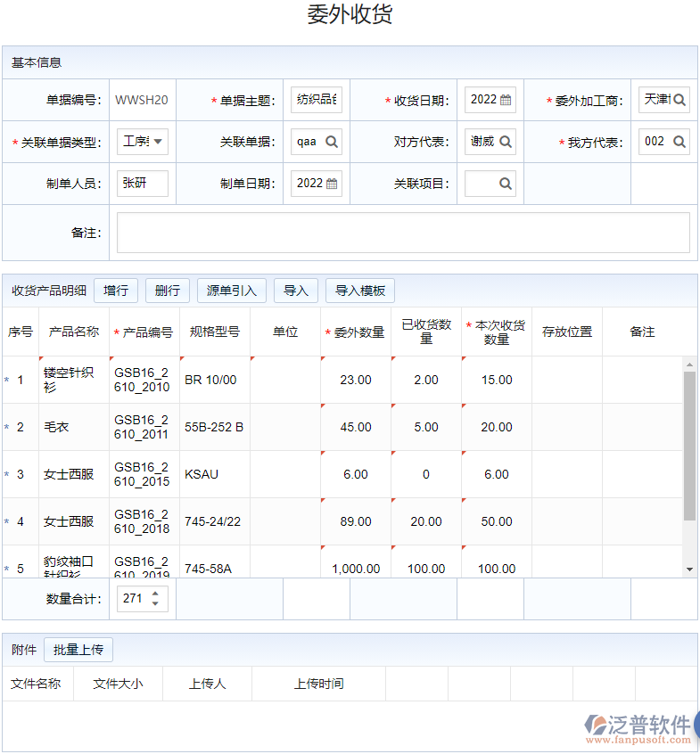Click the 单据主题 input field

317,100
